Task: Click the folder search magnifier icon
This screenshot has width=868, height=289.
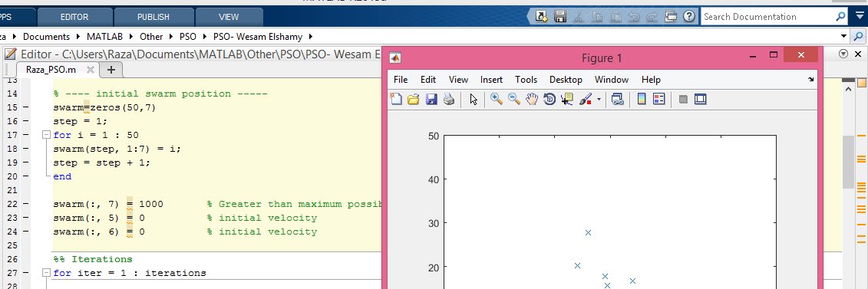Action: coord(859,37)
